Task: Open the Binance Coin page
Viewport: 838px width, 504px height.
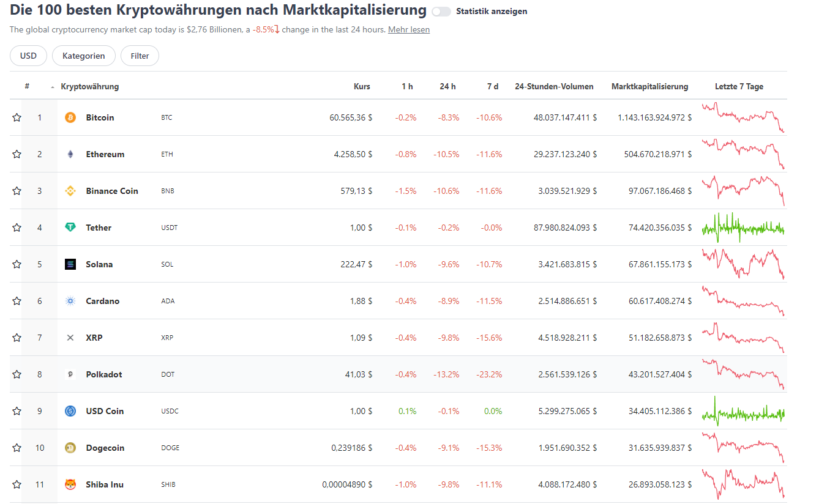Action: tap(112, 191)
